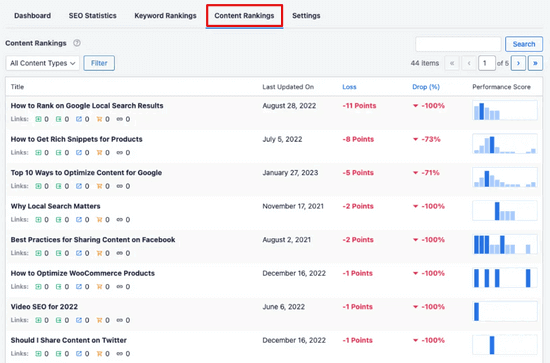Image resolution: width=550 pixels, height=363 pixels.
Task: Click orange affiliate icon in Google Local Search row
Action: tap(99, 119)
